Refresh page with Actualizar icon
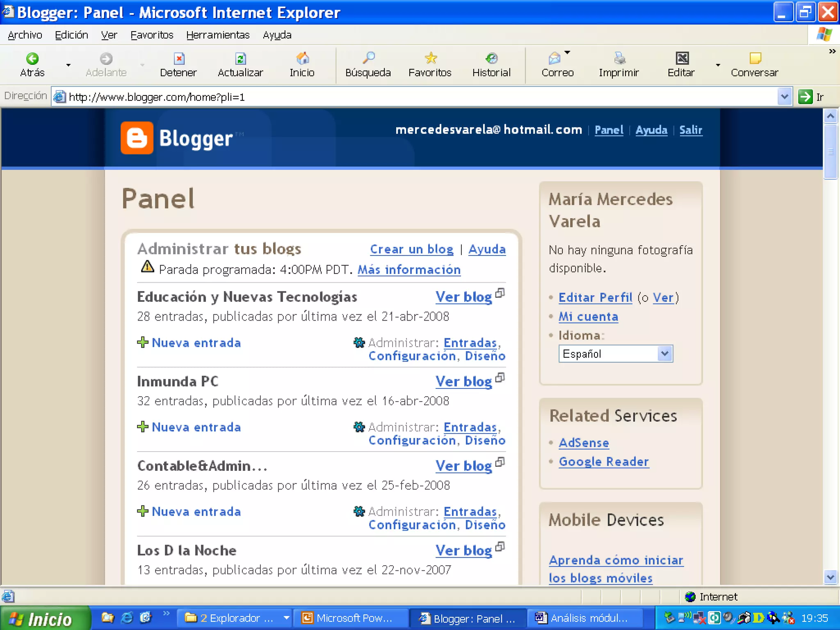 pos(240,59)
